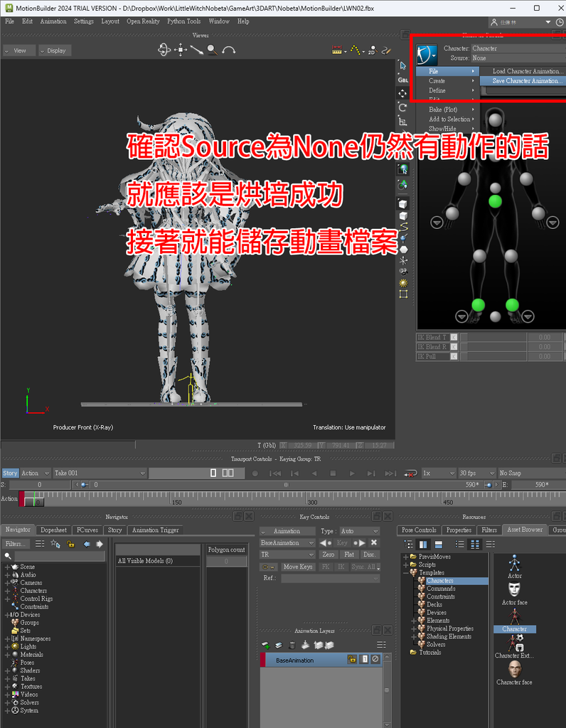Delete key with the X button
Viewport: 566px width, 728px height.
(374, 542)
